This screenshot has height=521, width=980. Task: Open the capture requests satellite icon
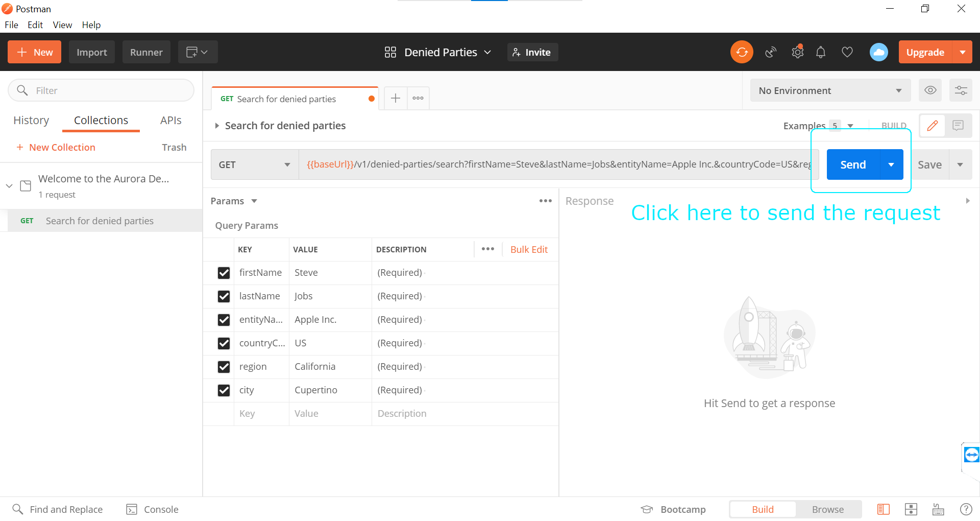(771, 52)
